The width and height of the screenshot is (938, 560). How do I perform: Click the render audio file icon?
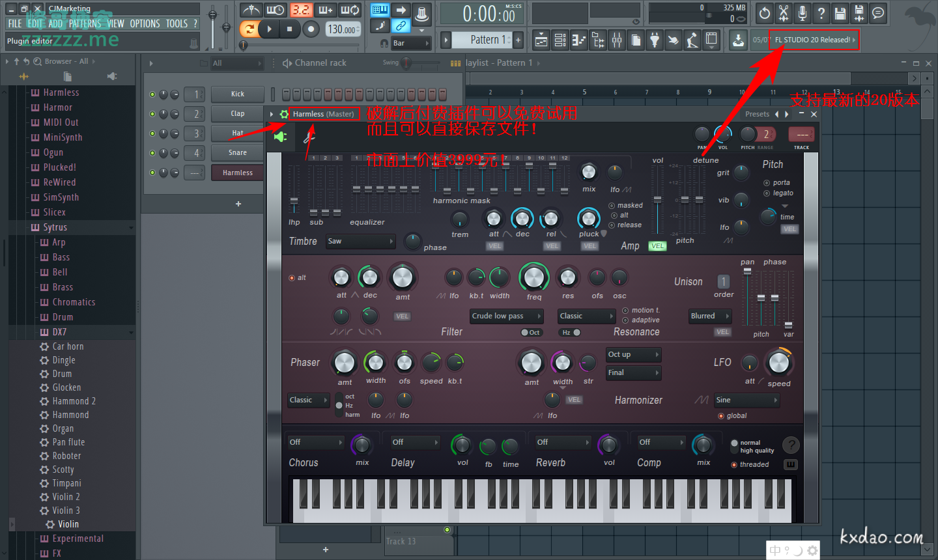point(859,12)
